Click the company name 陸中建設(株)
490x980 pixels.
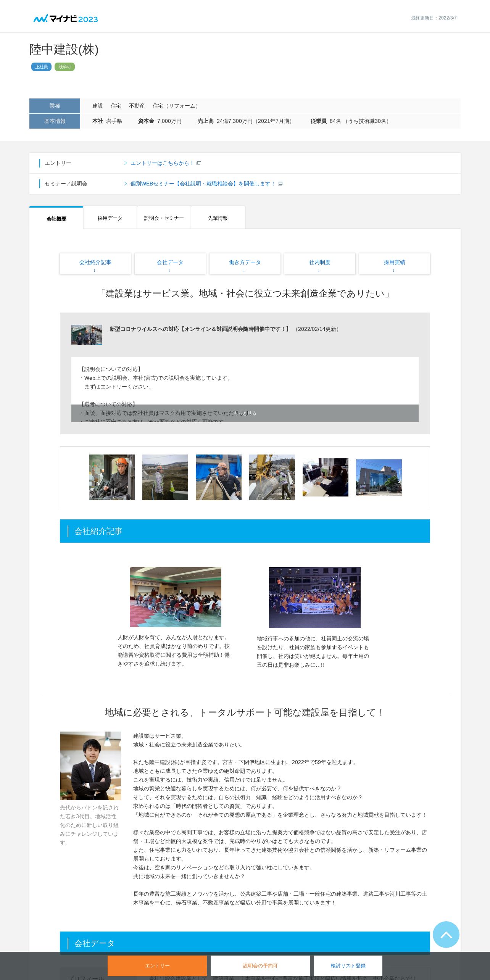[64, 50]
